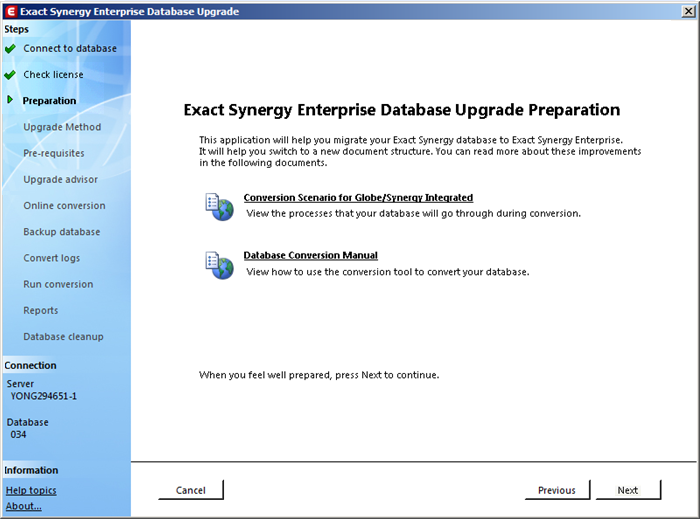Select the Backup database step
This screenshot has height=519, width=700.
[62, 232]
